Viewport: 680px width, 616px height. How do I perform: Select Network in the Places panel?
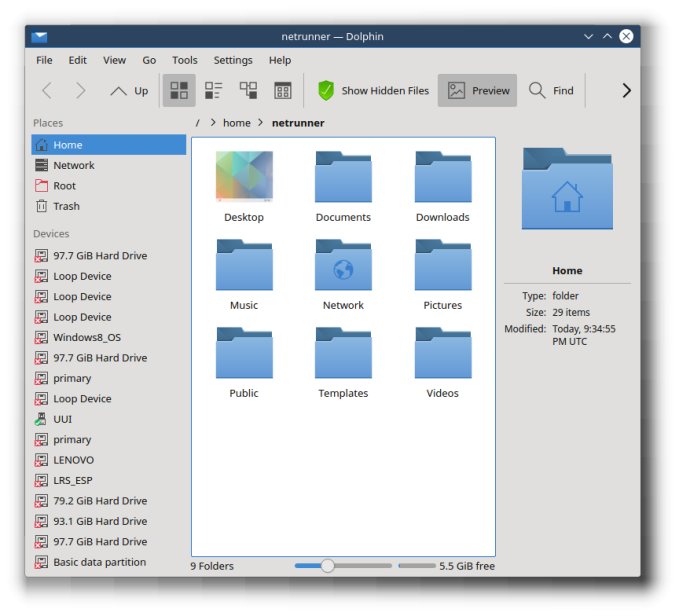click(x=73, y=165)
